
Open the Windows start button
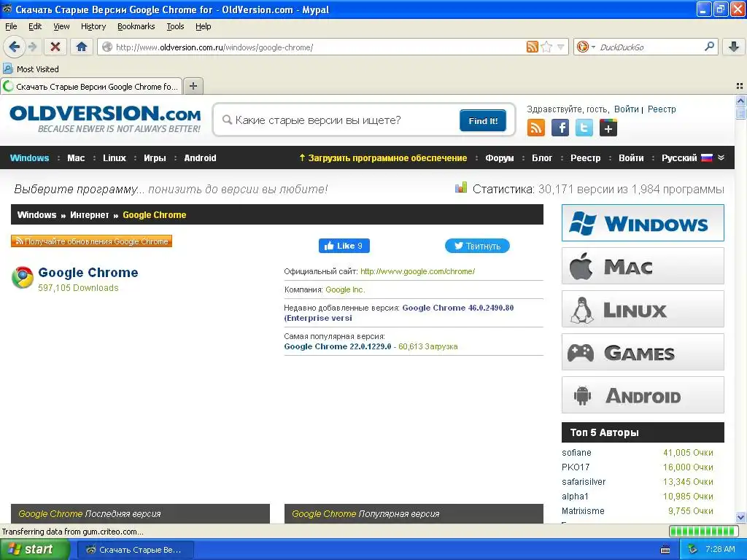click(x=34, y=549)
